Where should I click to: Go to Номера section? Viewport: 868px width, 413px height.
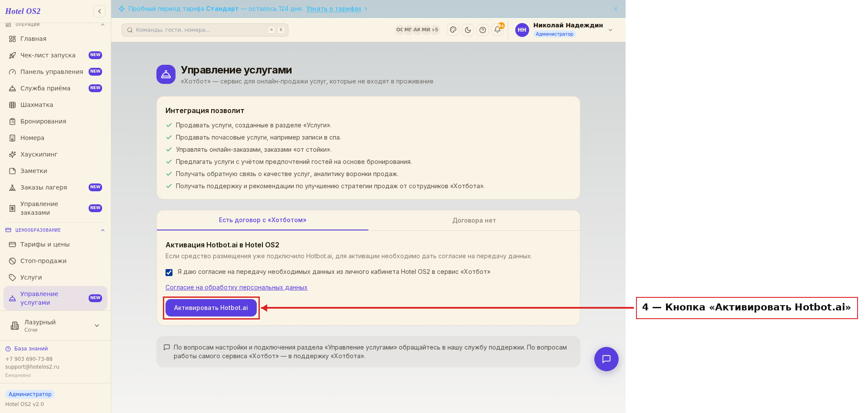coord(55,138)
